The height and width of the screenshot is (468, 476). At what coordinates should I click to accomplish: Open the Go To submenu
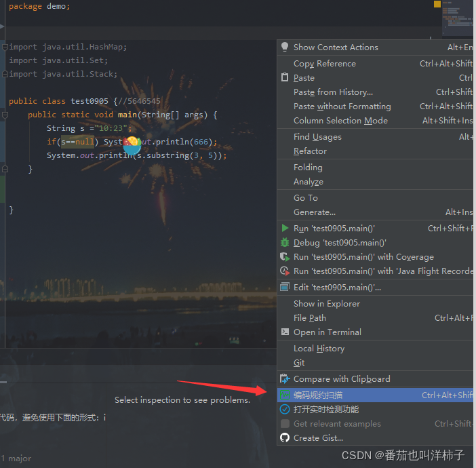[375, 197]
